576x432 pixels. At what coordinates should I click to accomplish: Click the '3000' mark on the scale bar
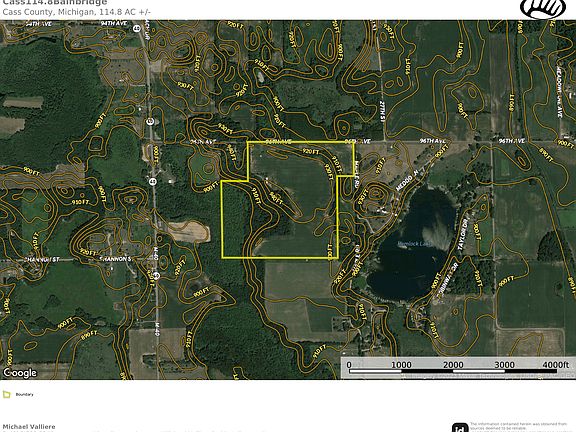[x=504, y=365]
